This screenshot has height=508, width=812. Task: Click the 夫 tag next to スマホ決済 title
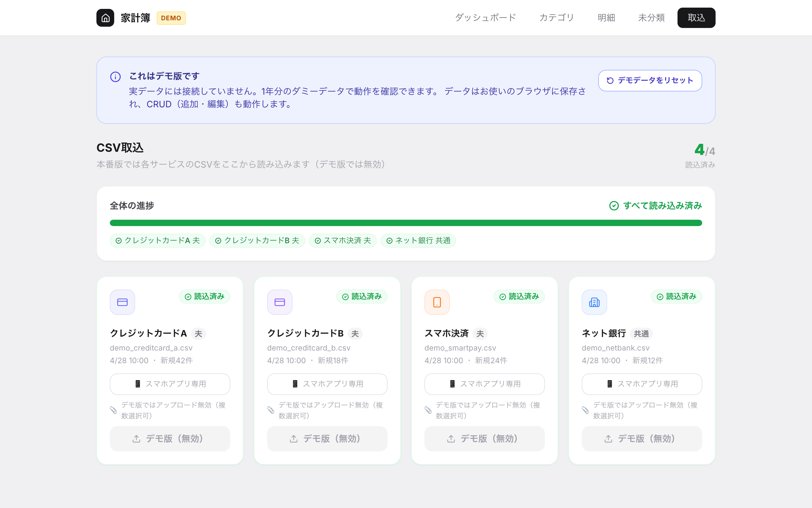[480, 334]
